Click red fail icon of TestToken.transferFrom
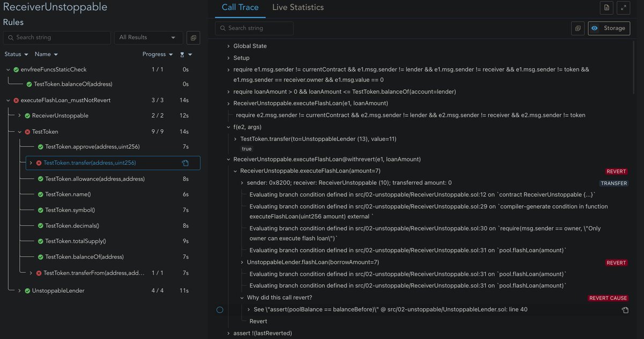644x339 pixels. [39, 273]
